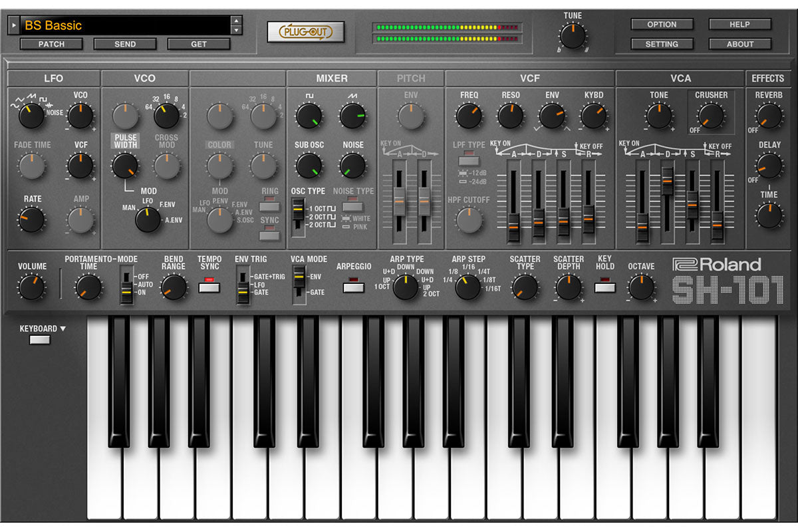Click the ARP TYPE selector knob
The width and height of the screenshot is (798, 532).
tap(406, 287)
